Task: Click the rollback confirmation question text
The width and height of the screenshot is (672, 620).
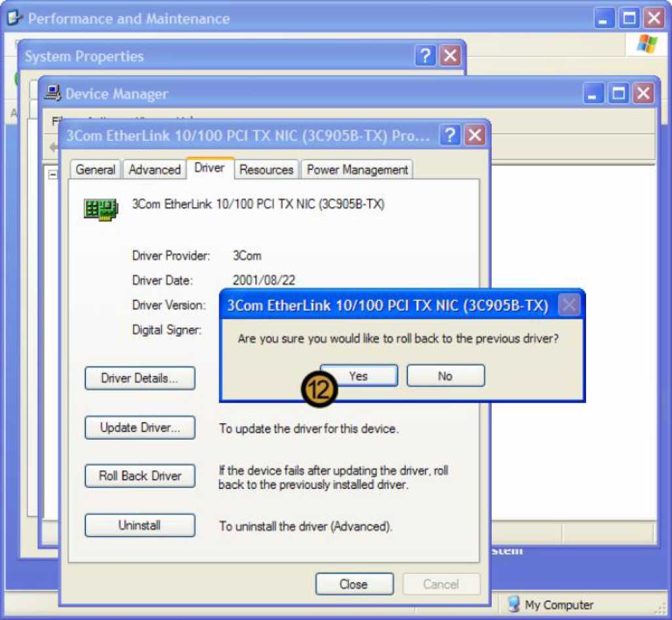Action: 398,338
